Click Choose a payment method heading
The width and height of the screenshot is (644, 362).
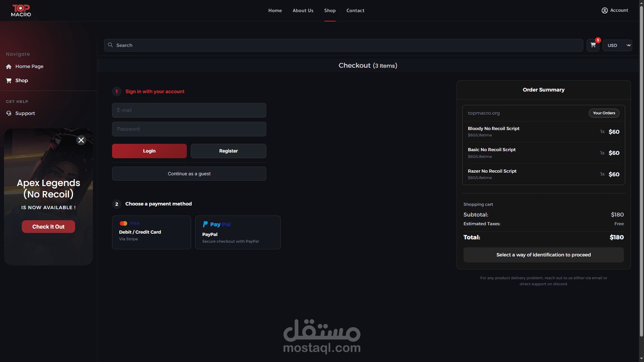[x=159, y=204]
